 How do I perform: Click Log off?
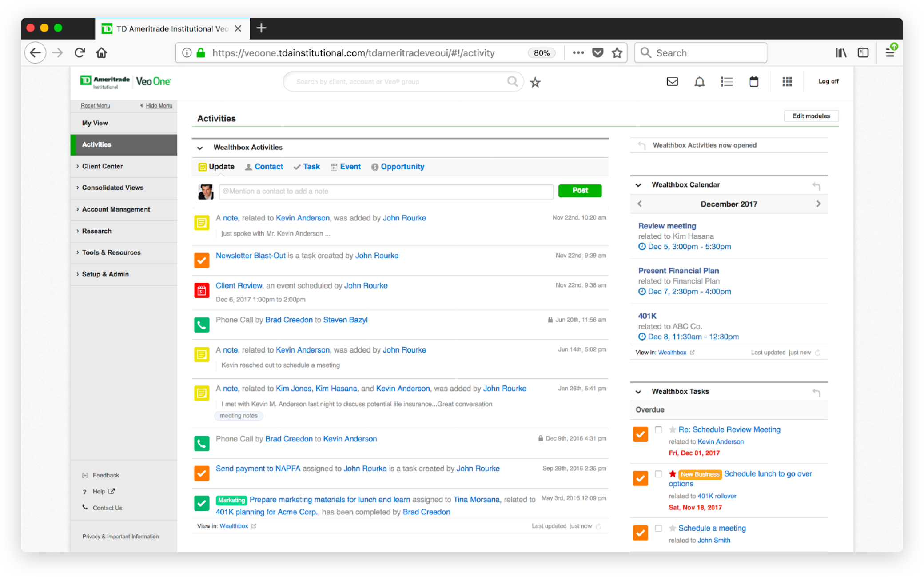tap(828, 81)
